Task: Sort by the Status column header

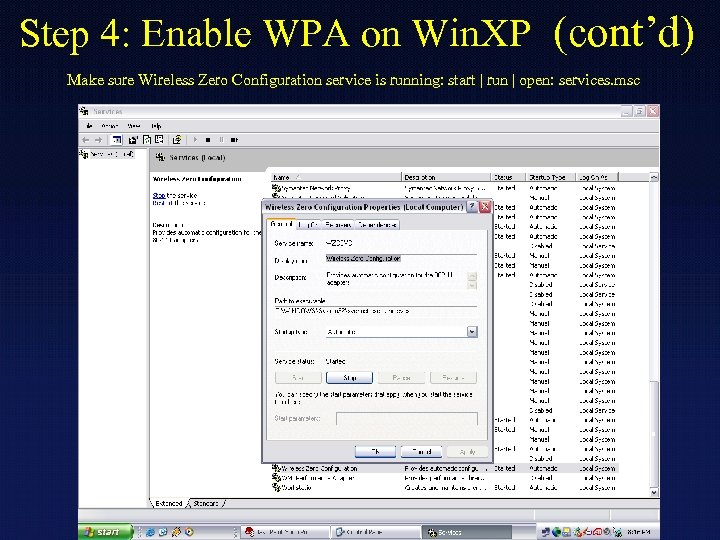Action: click(508, 177)
